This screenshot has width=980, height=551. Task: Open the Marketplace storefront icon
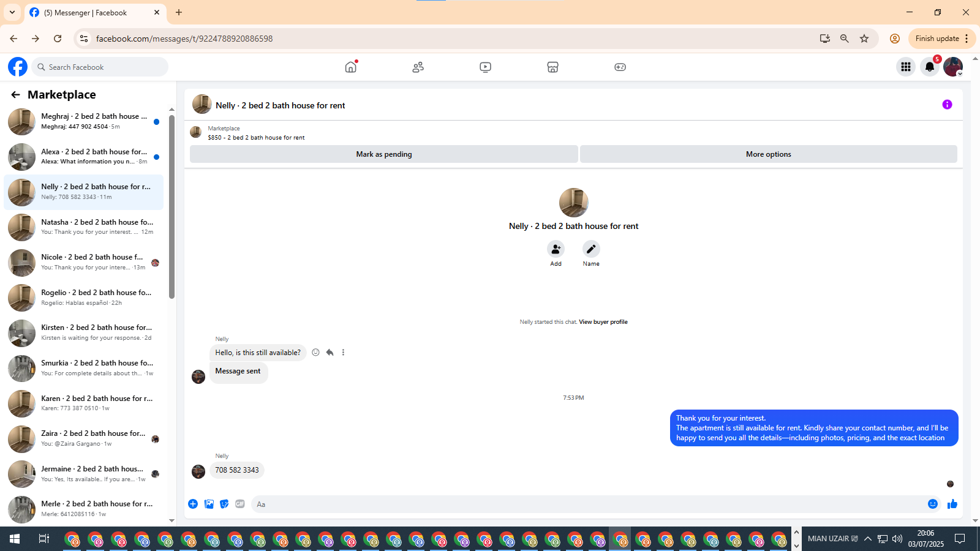tap(552, 67)
